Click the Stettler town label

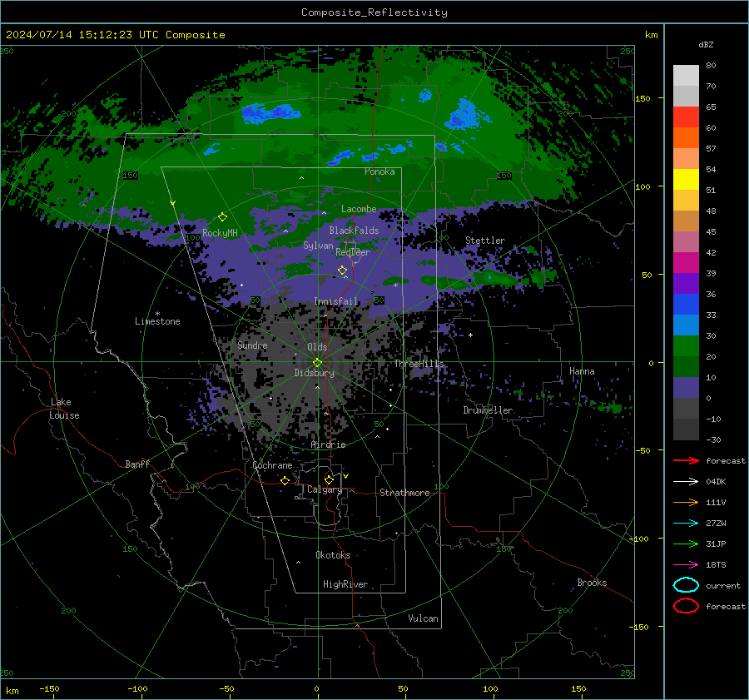pos(485,241)
